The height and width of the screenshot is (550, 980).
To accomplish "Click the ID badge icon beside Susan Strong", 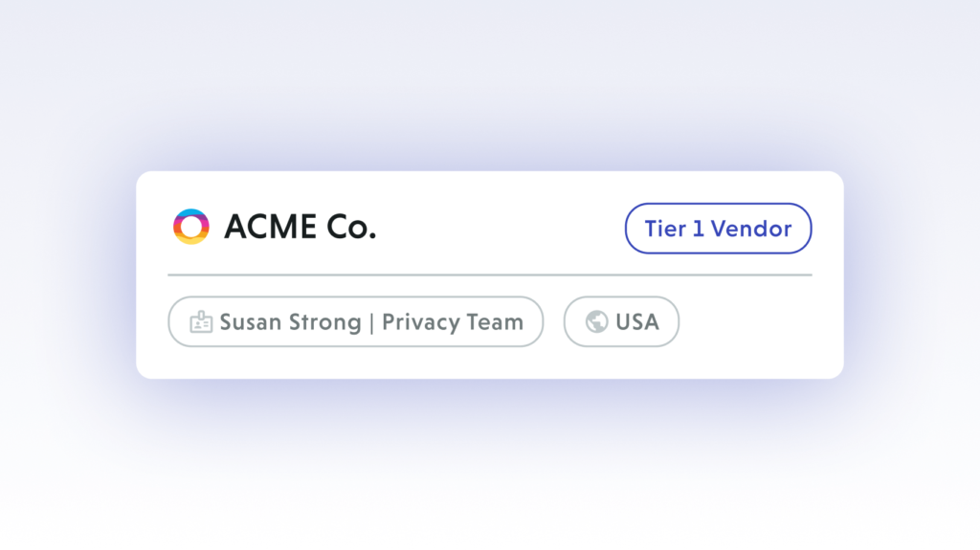I will pos(201,322).
